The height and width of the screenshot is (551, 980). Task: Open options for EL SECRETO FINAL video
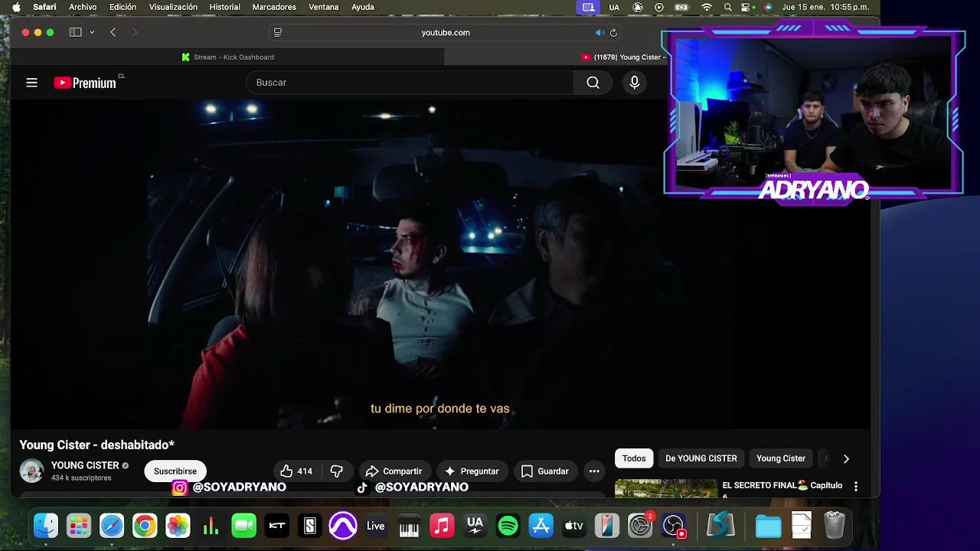[x=856, y=486]
